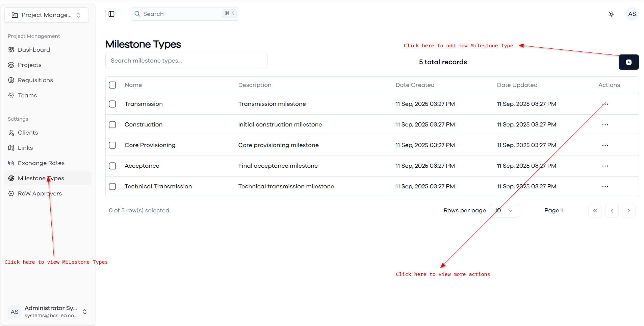The height and width of the screenshot is (326, 644).
Task: Focus the global Search field
Action: (185, 14)
